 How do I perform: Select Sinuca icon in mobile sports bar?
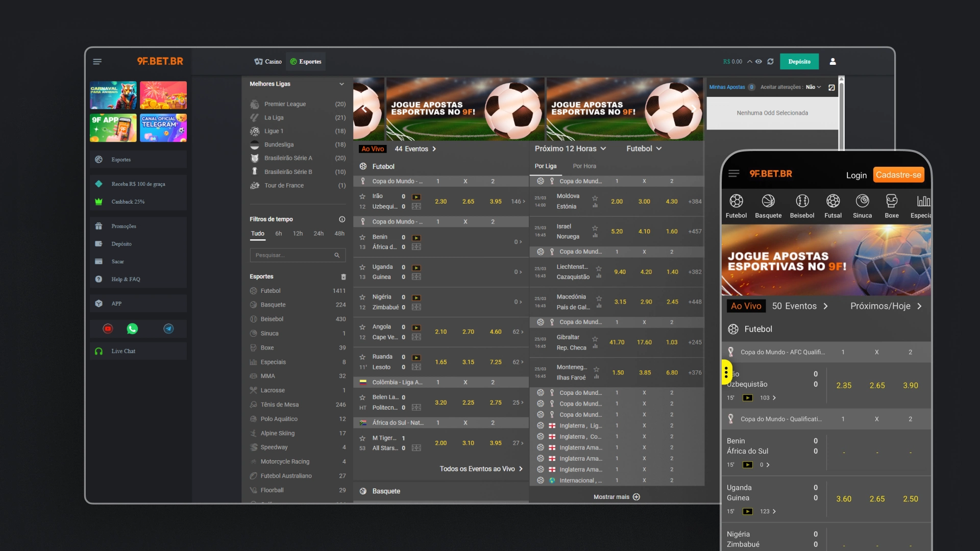[863, 201]
